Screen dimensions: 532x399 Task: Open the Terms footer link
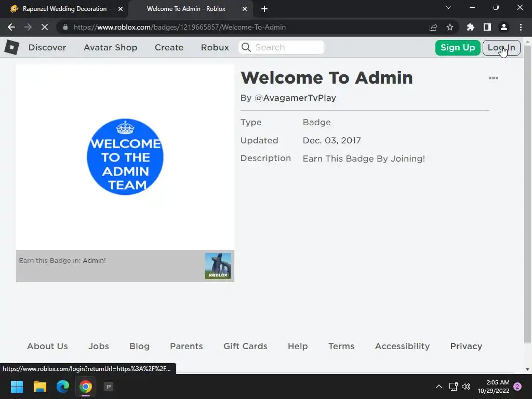coord(341,346)
